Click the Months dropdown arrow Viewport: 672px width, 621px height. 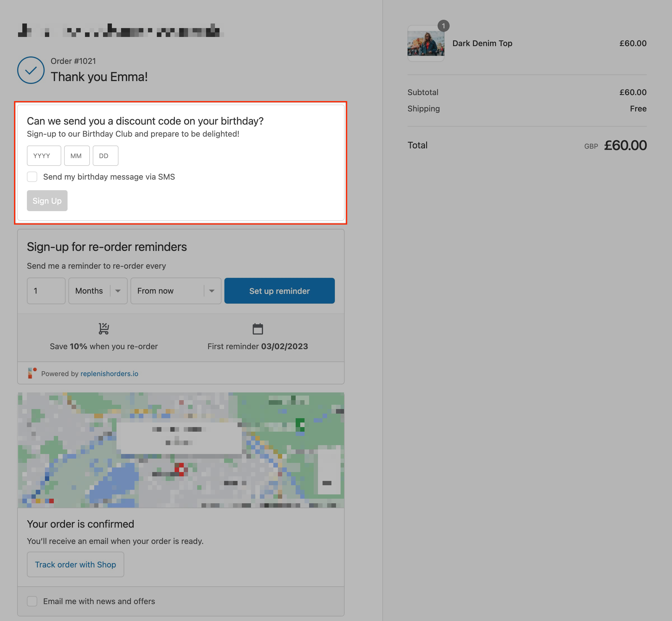[x=118, y=291]
